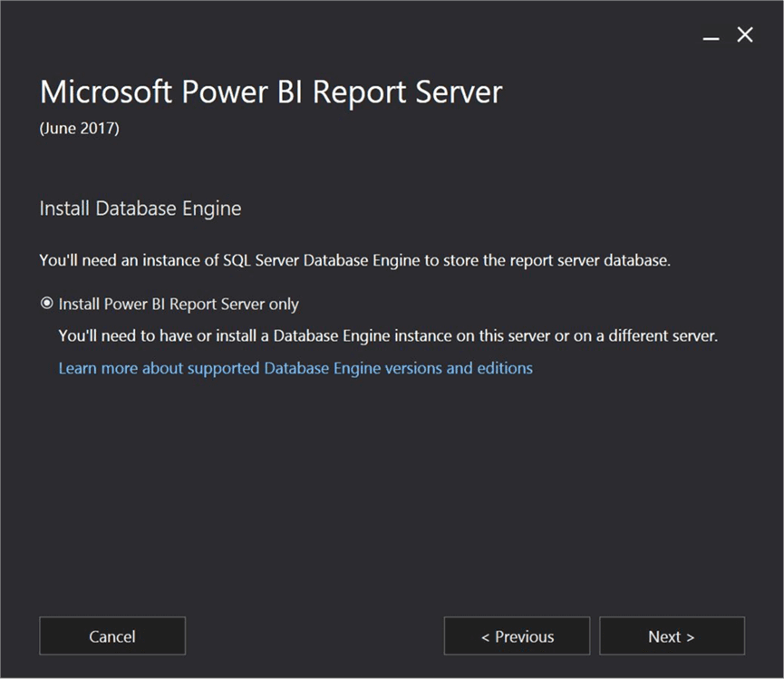Click text "You'll need to have or install"
The width and height of the screenshot is (784, 679).
click(158, 335)
